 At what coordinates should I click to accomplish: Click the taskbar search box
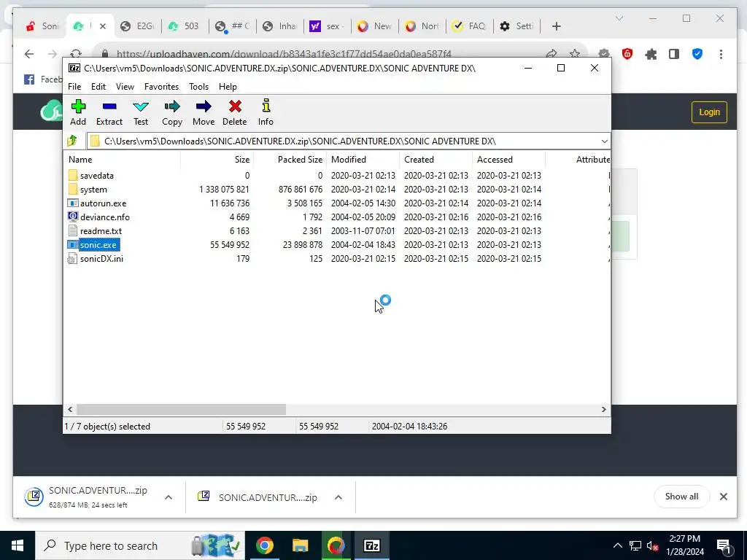pos(139,545)
